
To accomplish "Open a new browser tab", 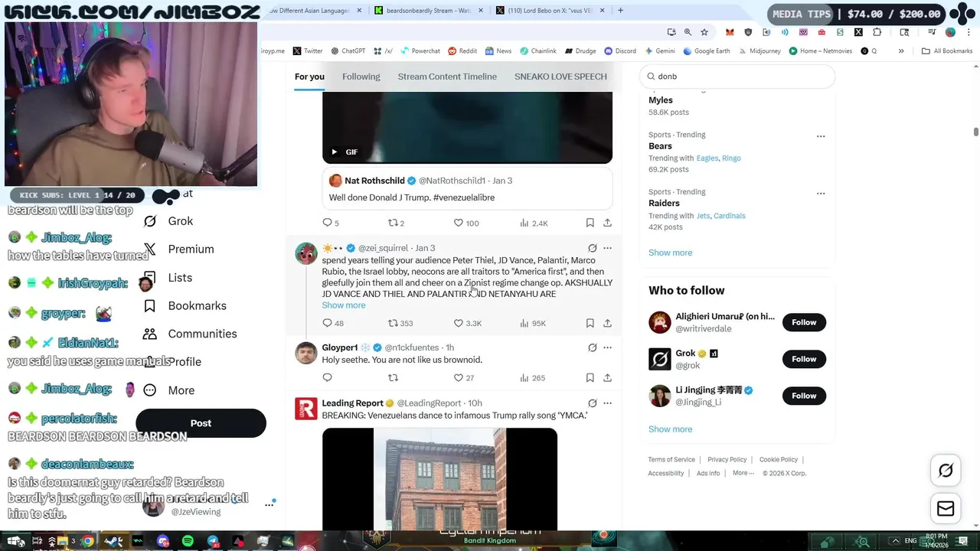I will 620,11.
